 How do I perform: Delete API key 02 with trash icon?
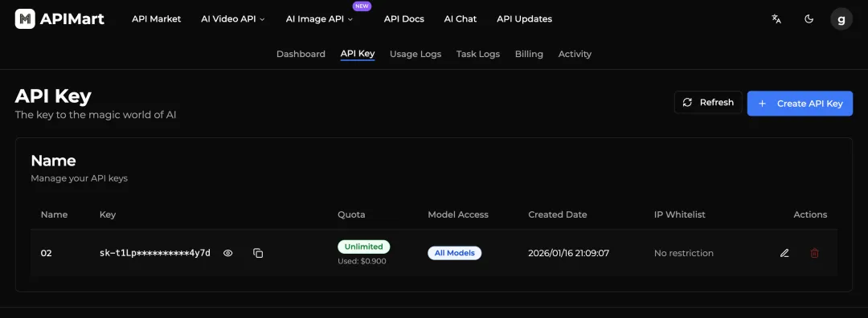(x=814, y=253)
